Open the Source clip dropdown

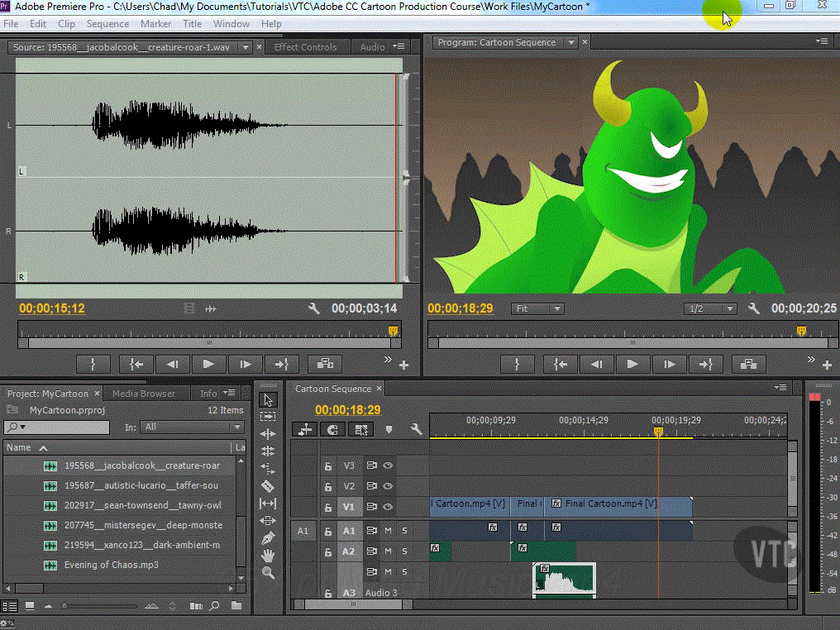pos(246,47)
